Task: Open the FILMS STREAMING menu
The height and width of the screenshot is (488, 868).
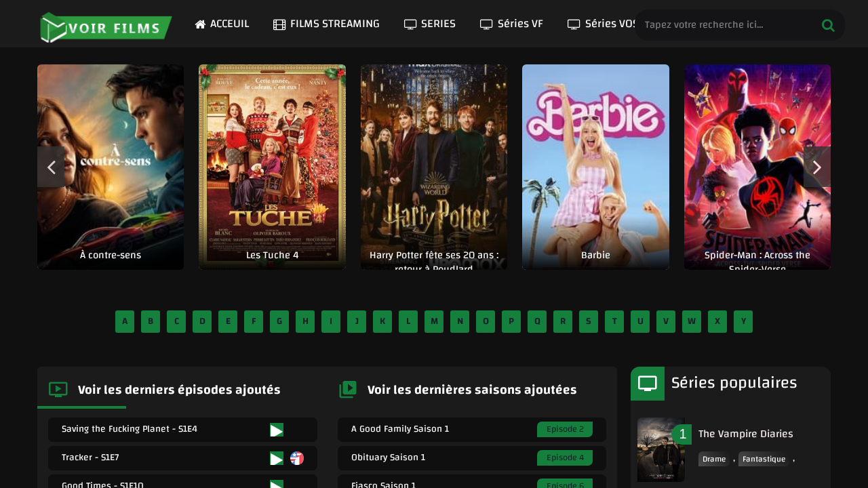Action: click(326, 24)
